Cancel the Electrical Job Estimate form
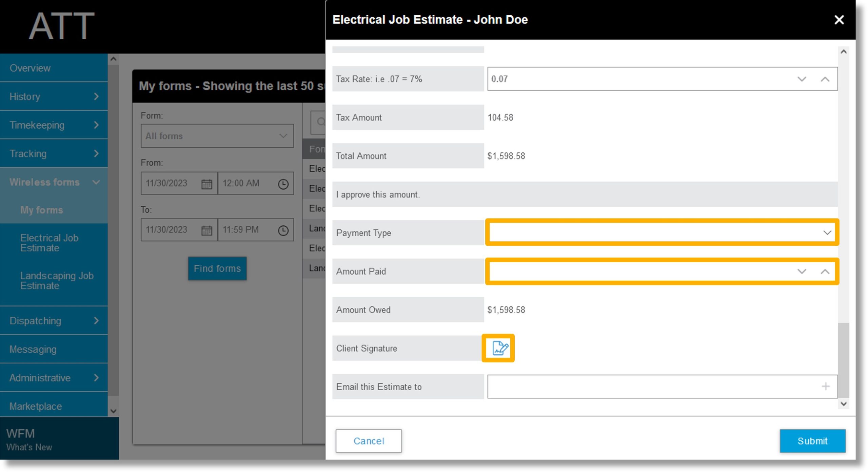This screenshot has width=868, height=472. click(x=369, y=440)
